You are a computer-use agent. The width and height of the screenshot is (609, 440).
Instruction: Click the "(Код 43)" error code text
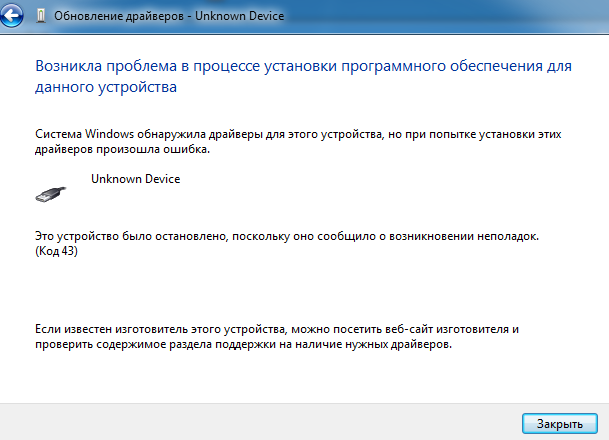coord(57,251)
